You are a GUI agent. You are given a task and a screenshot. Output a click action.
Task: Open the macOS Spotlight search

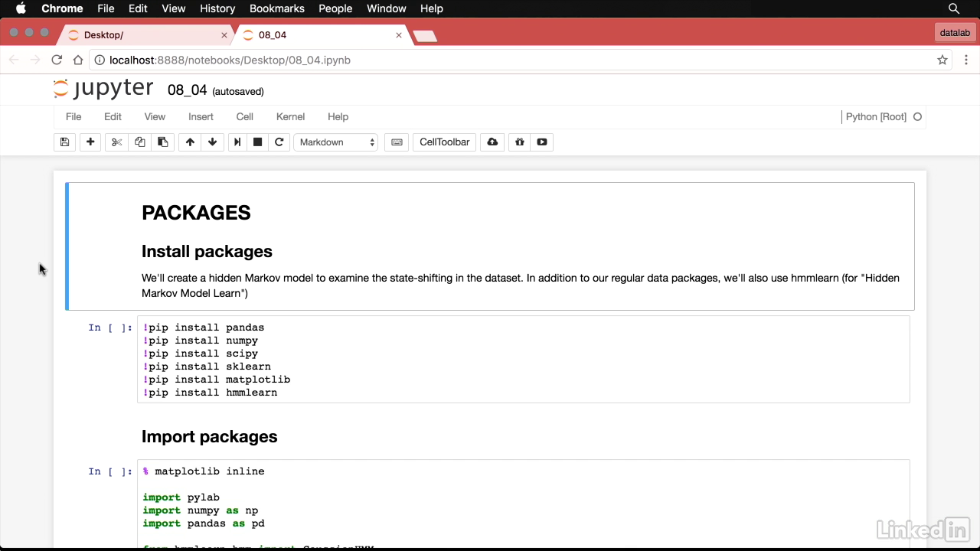tap(954, 8)
